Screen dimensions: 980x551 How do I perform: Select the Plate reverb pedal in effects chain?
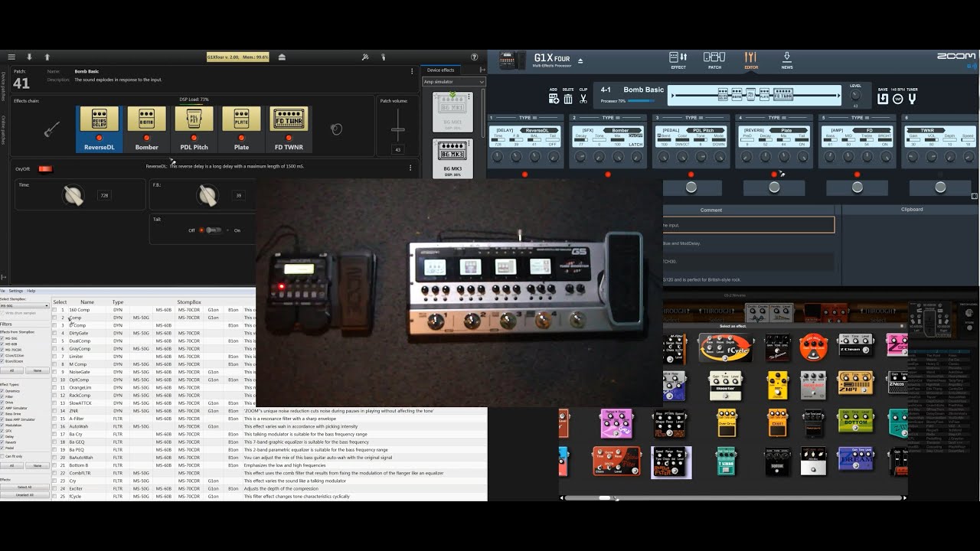click(x=241, y=129)
